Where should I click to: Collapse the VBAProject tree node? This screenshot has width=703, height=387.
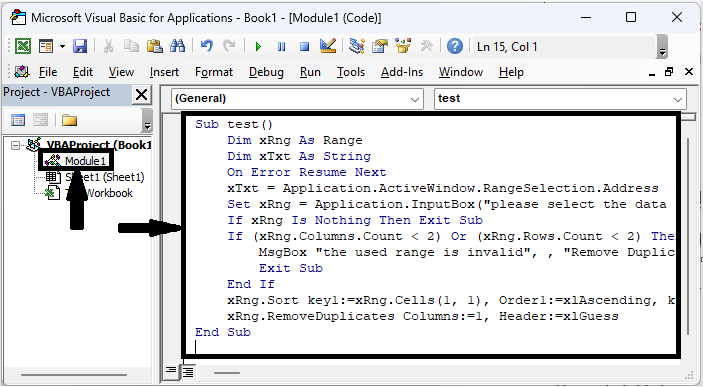[x=16, y=145]
